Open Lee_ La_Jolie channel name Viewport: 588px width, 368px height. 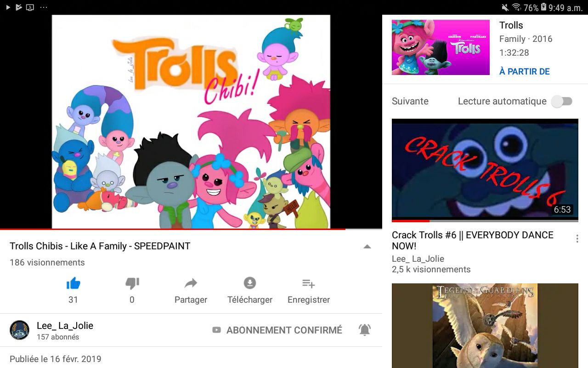tap(65, 326)
